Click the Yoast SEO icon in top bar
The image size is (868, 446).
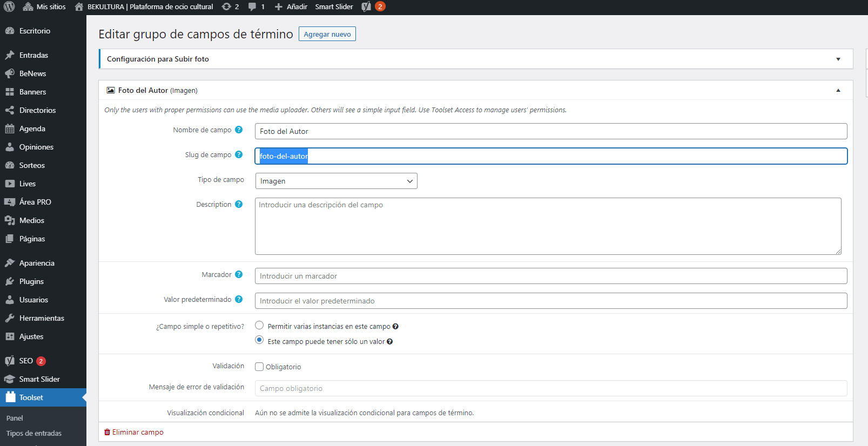366,6
